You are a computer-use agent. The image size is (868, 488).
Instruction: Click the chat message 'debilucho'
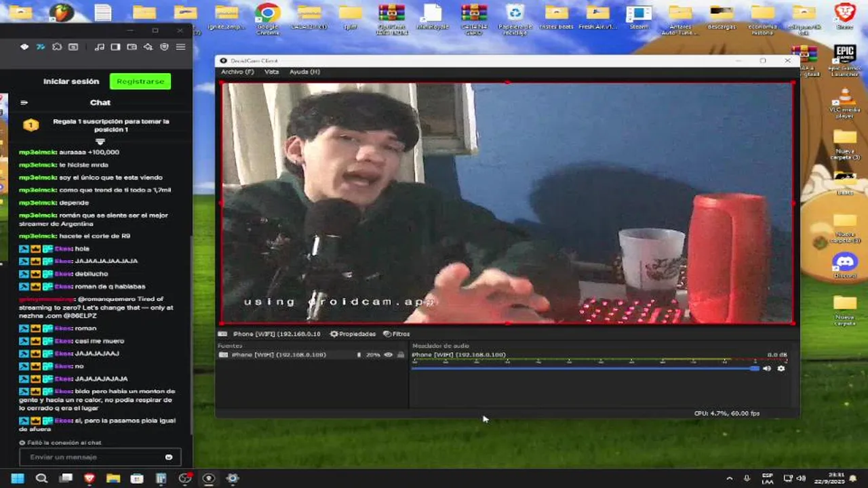pyautogui.click(x=64, y=274)
